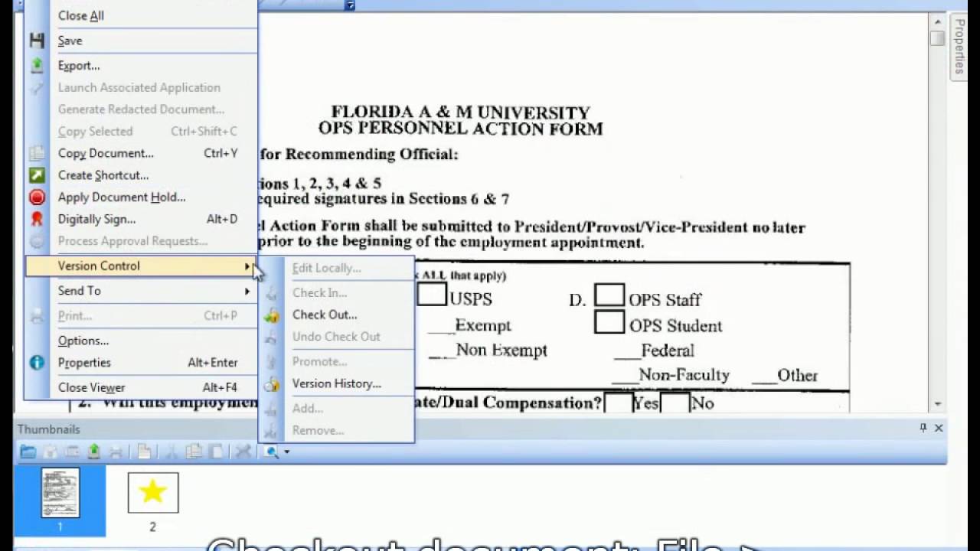980x551 pixels.
Task: Click the delete X icon in Thumbnails toolbar
Action: 243,452
